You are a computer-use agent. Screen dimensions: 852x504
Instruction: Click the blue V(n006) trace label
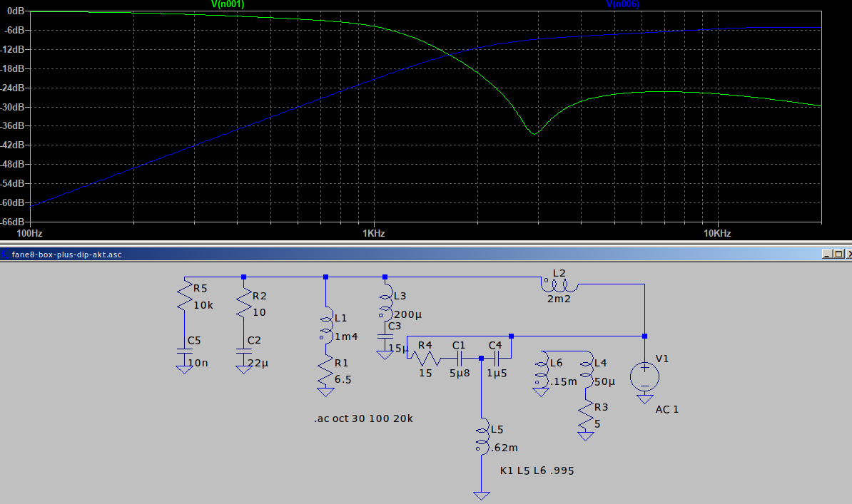[x=622, y=4]
